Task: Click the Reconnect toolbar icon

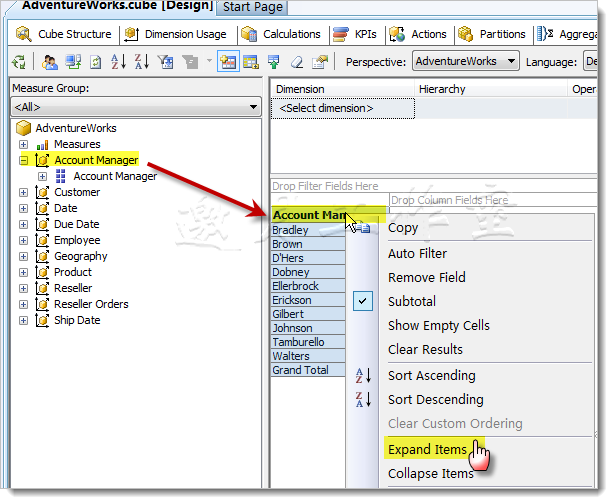Action: pyautogui.click(x=73, y=62)
